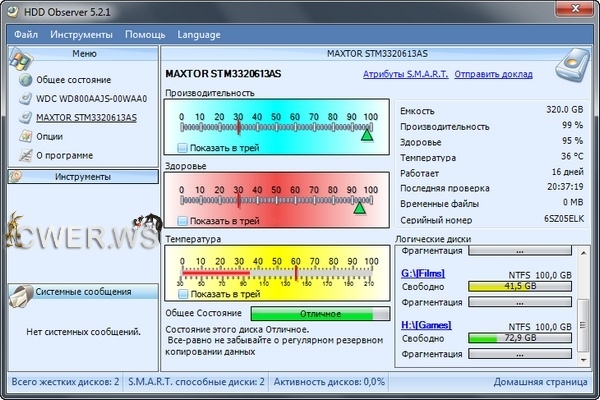Select the MAXTOR STM3320613AS drive icon
This screenshot has width=600, height=400.
click(x=25, y=118)
